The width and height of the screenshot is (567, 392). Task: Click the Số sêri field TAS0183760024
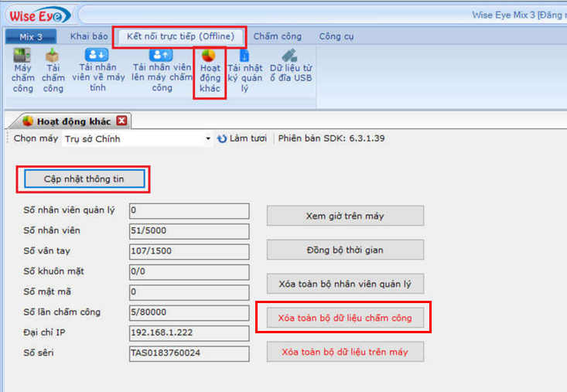click(189, 353)
